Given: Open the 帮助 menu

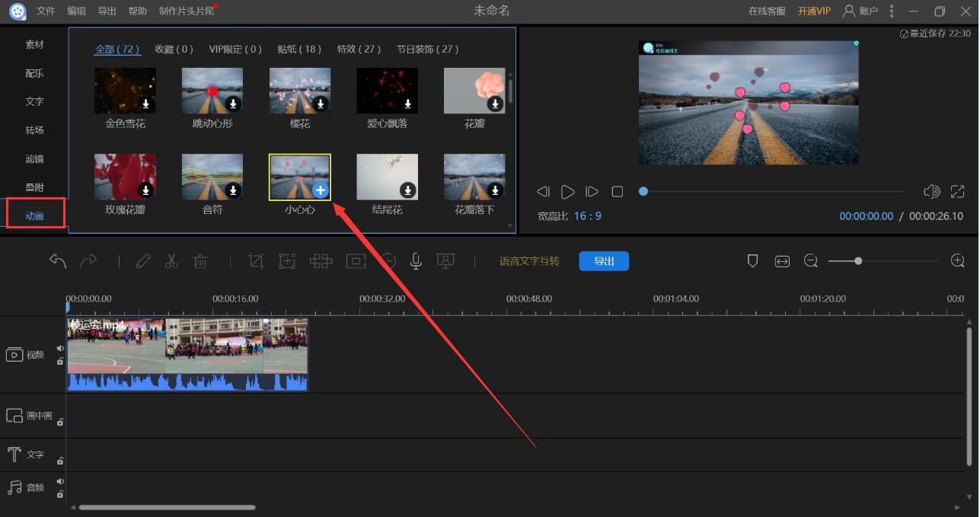Looking at the screenshot, I should point(138,11).
